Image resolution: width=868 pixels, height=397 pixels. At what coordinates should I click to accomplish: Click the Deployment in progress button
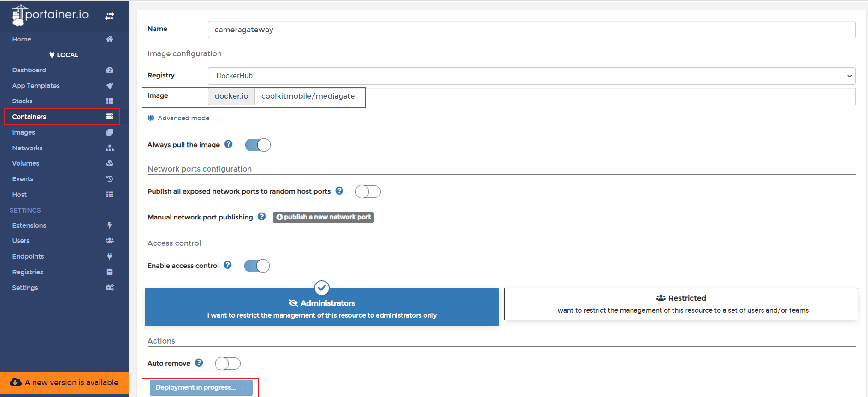coord(201,387)
